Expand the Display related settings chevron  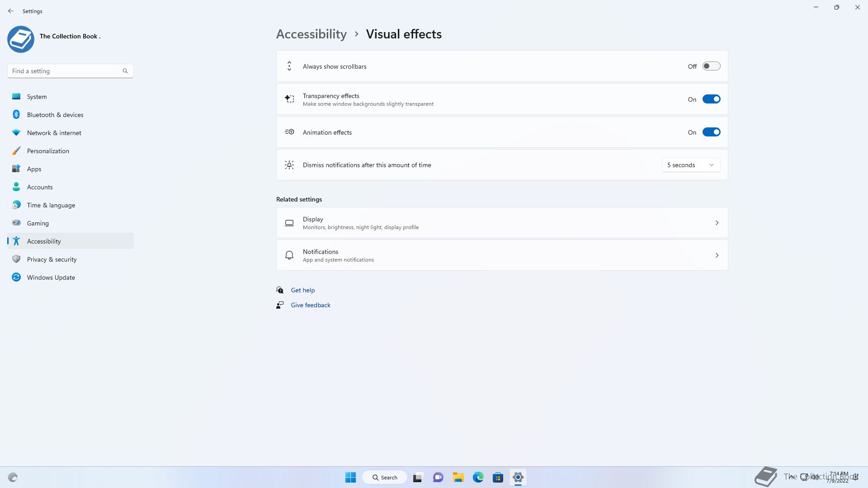point(717,223)
